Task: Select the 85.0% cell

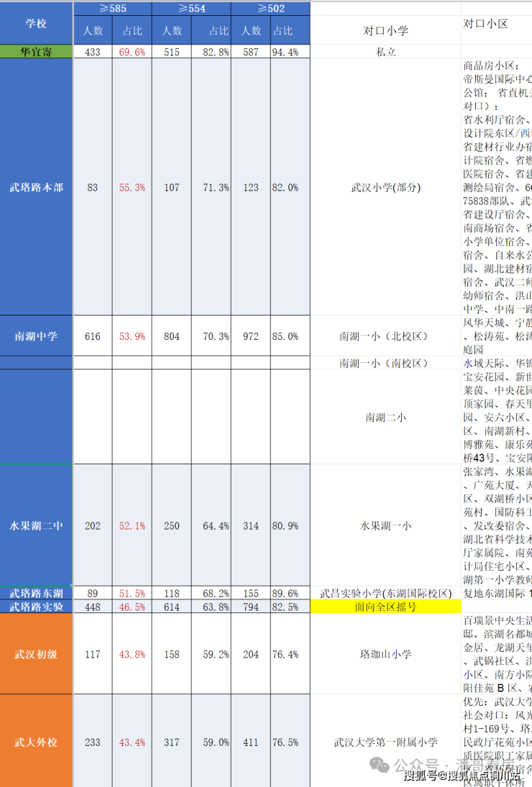Action: 290,336
